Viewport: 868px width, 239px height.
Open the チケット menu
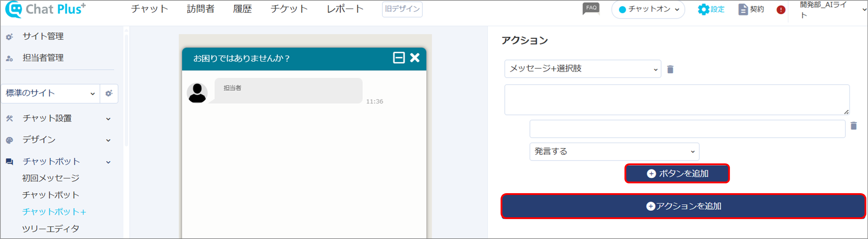click(x=289, y=9)
